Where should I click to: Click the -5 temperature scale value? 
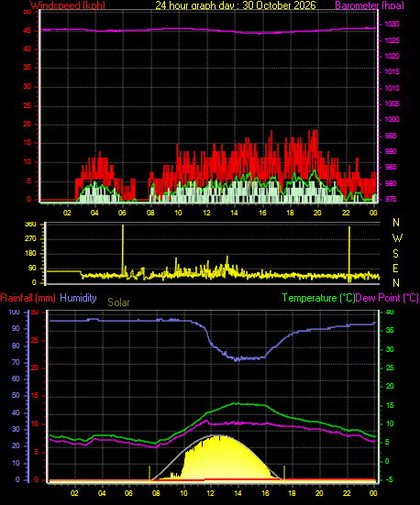[390, 480]
